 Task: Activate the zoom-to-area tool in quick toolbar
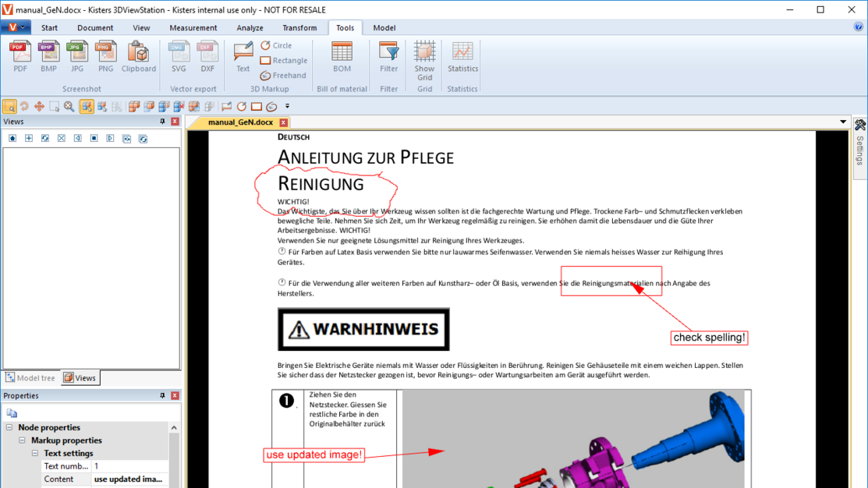[9, 106]
